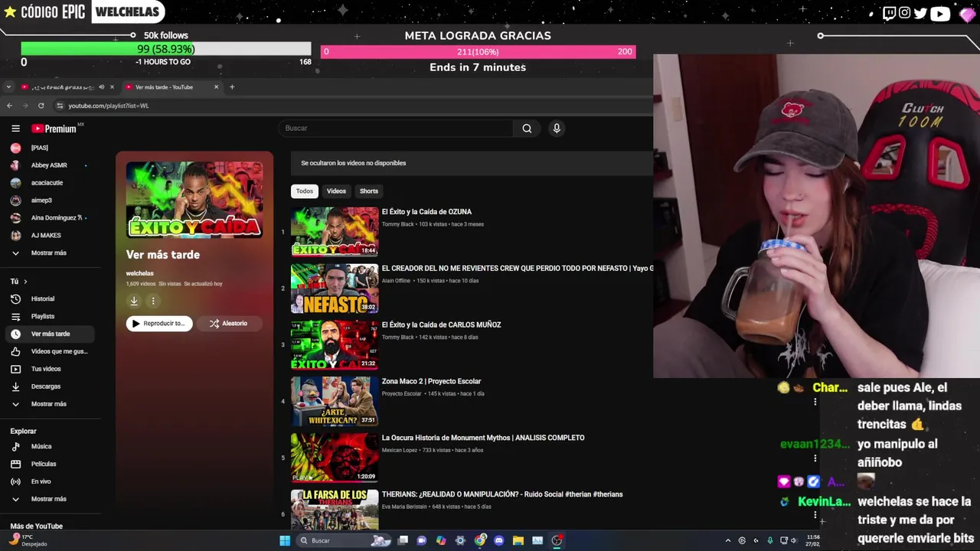980x551 pixels.
Task: Open playlist more options three dots
Action: pos(153,302)
